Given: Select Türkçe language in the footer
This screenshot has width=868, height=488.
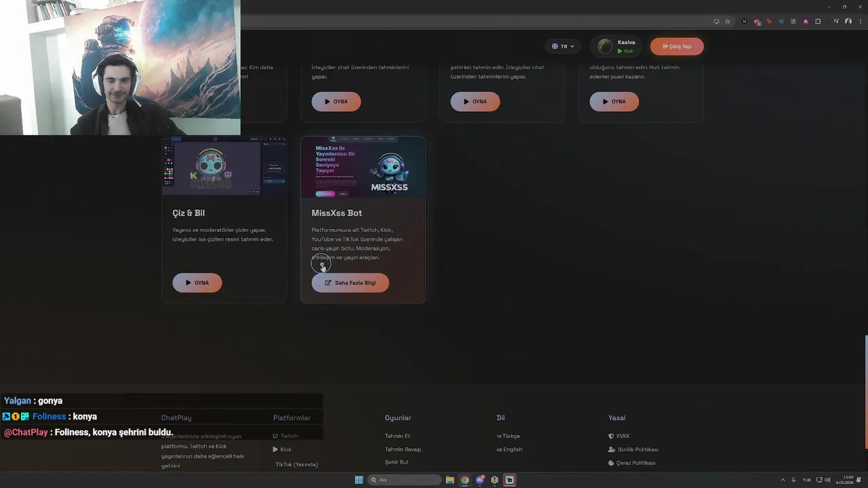Looking at the screenshot, I should (508, 436).
